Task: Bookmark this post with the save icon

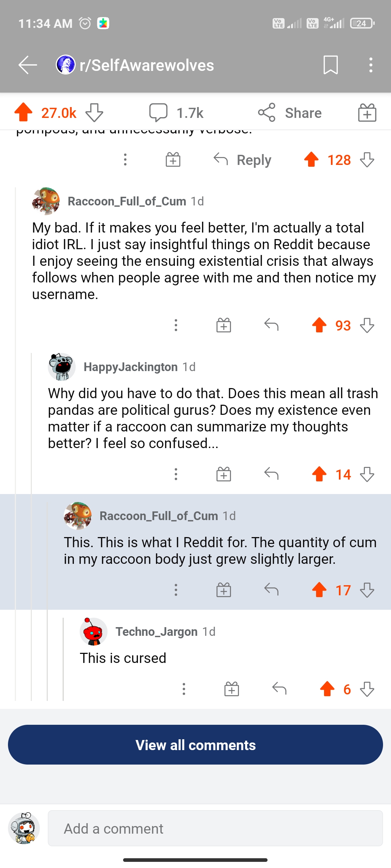Action: click(331, 65)
